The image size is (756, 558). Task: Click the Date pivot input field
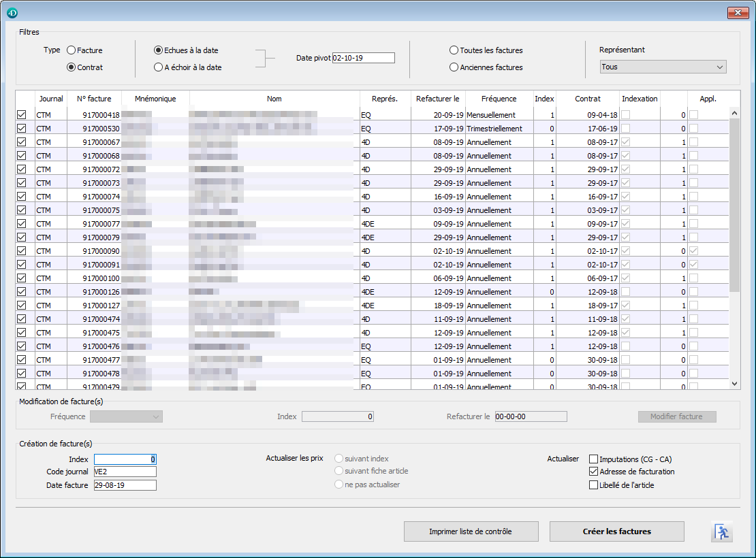(363, 59)
